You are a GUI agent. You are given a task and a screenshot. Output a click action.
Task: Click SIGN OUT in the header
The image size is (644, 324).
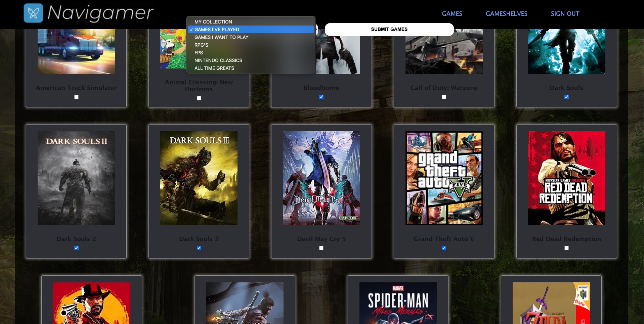click(x=565, y=14)
